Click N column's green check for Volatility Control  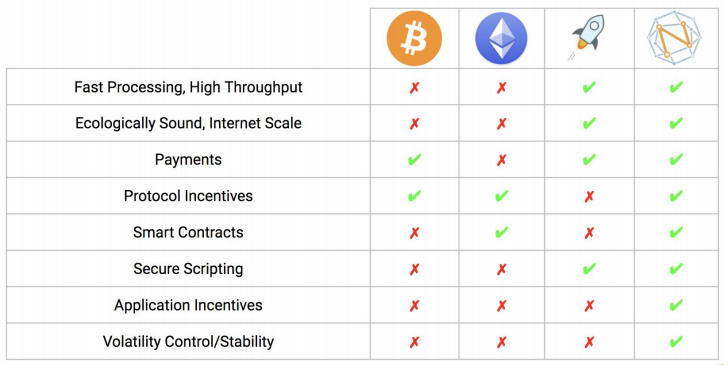676,342
